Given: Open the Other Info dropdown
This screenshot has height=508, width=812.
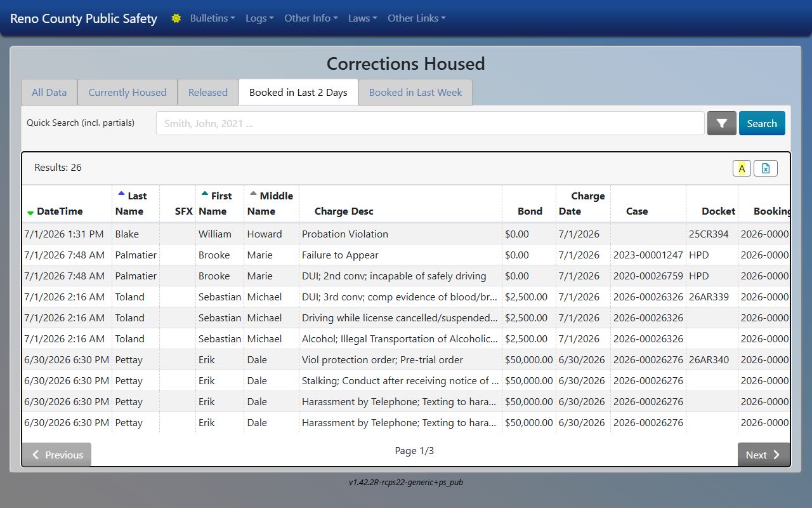Looking at the screenshot, I should coord(311,18).
